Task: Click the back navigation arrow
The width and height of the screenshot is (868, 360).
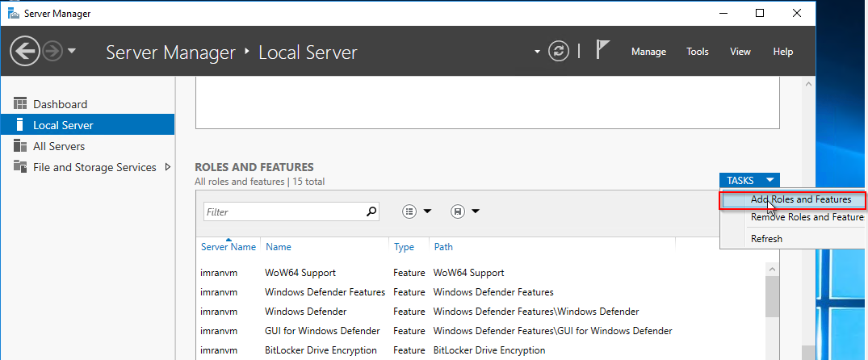Action: click(x=25, y=52)
